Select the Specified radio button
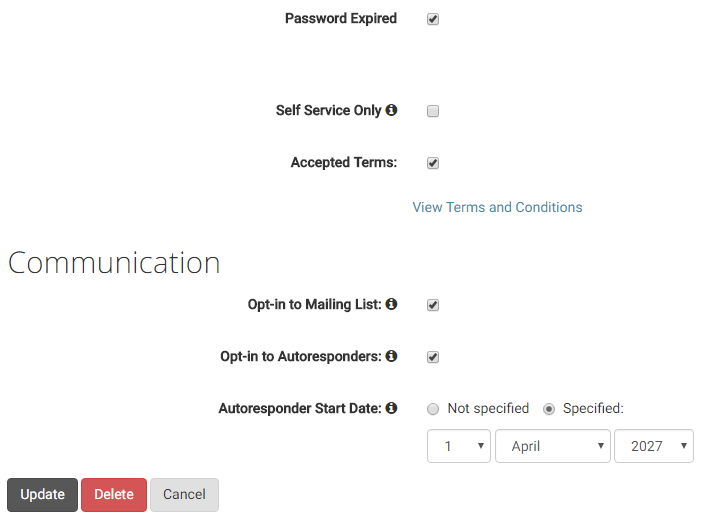 click(549, 409)
